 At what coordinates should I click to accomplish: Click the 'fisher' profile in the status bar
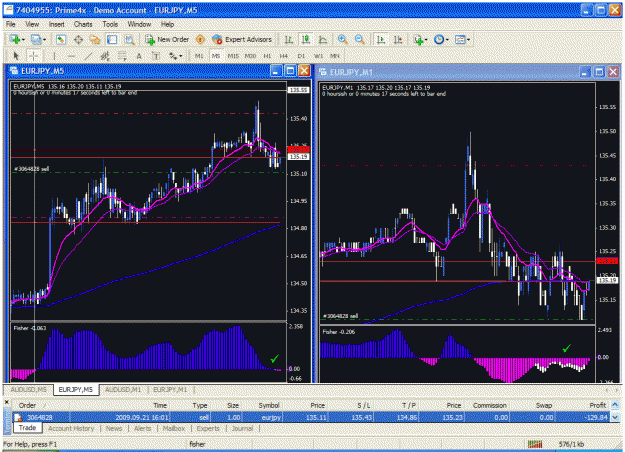click(197, 444)
